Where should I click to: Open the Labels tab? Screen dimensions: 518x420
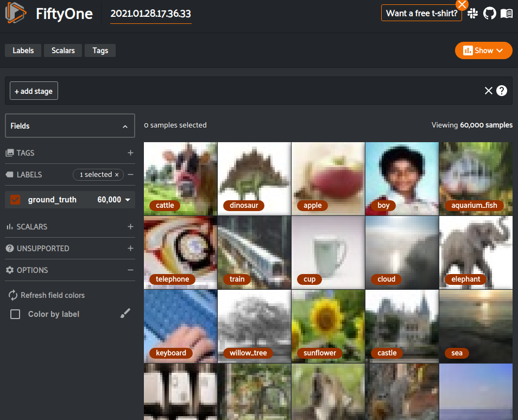click(x=23, y=50)
